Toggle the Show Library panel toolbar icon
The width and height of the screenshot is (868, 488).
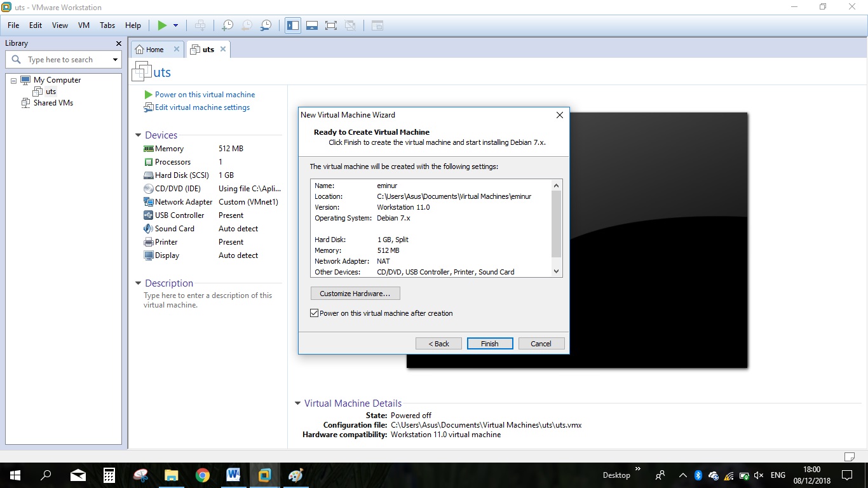point(292,25)
